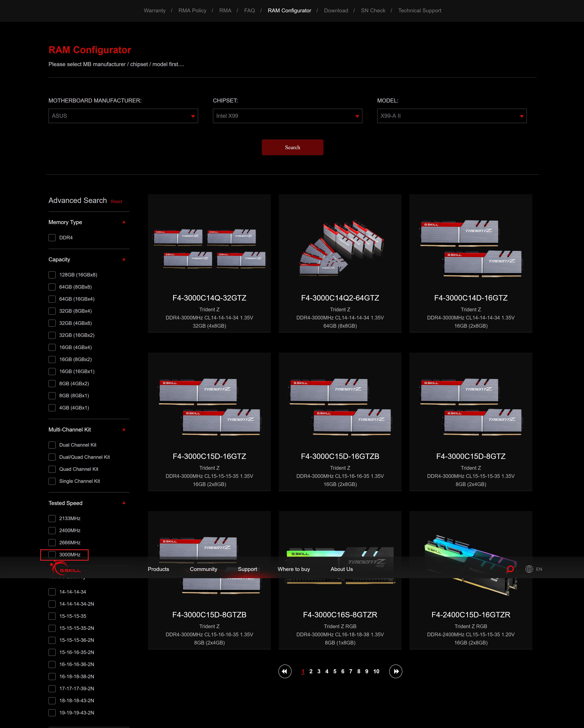Go to previous results page arrow
This screenshot has width=584, height=728.
285,671
